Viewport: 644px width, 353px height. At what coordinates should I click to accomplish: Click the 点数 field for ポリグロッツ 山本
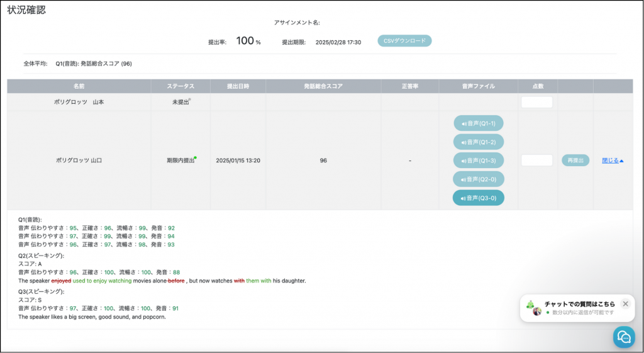coord(536,102)
